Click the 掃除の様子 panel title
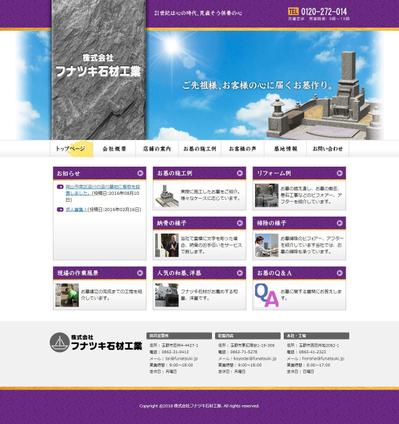This screenshot has width=399, height=424. (271, 223)
